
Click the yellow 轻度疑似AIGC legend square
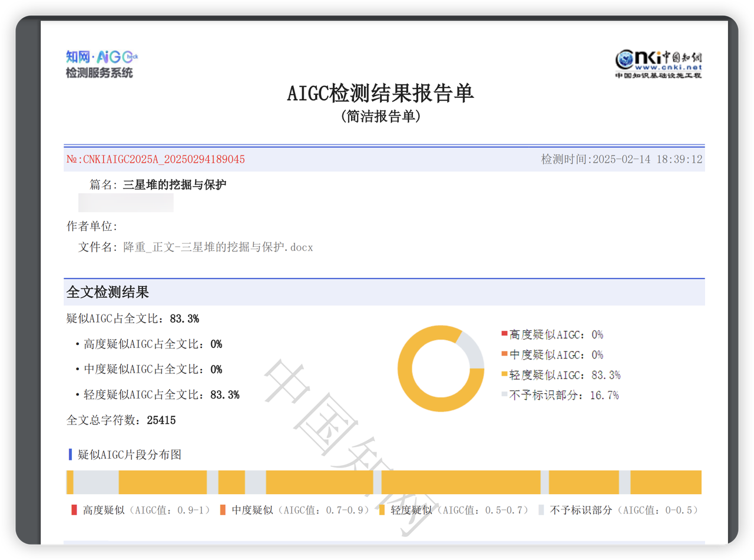pyautogui.click(x=504, y=375)
